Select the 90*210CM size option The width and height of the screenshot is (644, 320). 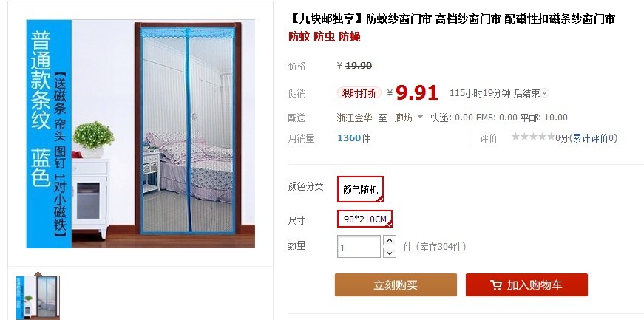click(x=365, y=219)
